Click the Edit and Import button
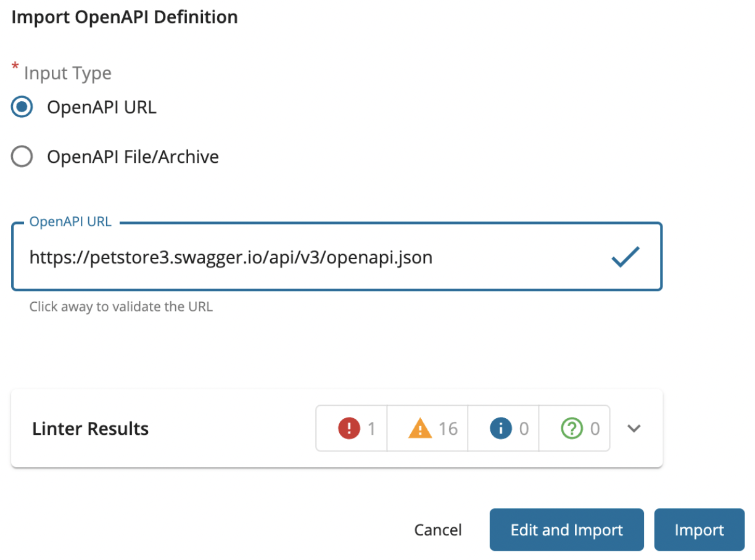755x560 pixels. tap(566, 529)
